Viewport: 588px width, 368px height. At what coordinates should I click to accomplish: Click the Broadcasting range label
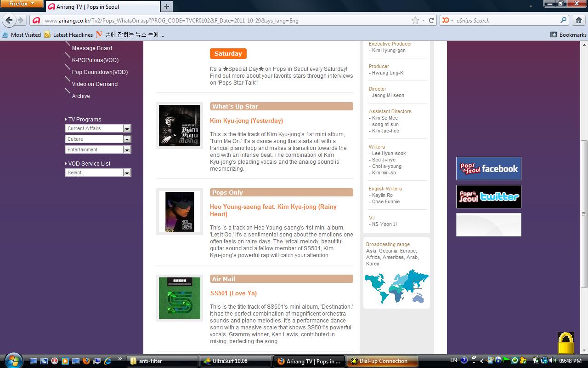(388, 244)
